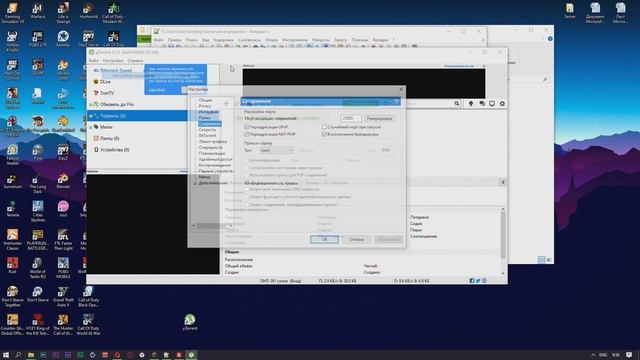
Task: Collapse the Торренты sidebar node
Action: 91,116
